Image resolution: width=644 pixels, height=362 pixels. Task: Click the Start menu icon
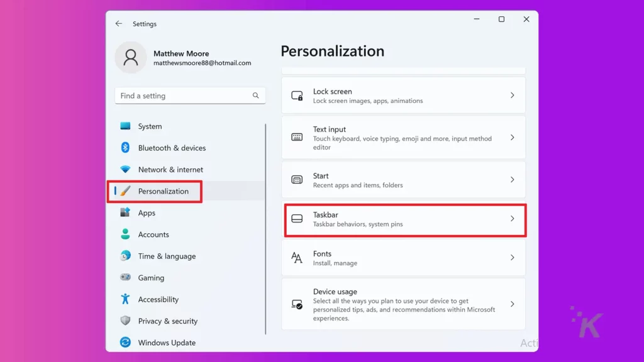pyautogui.click(x=297, y=180)
